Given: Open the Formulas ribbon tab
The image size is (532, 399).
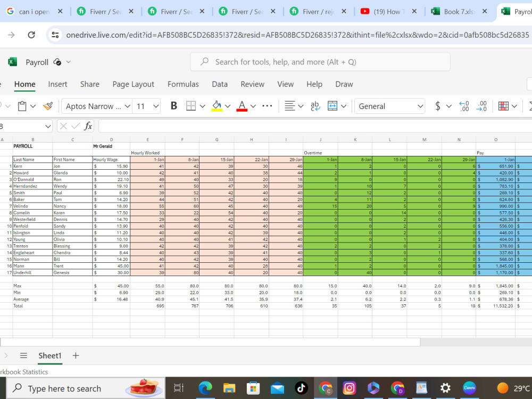Looking at the screenshot, I should point(183,84).
